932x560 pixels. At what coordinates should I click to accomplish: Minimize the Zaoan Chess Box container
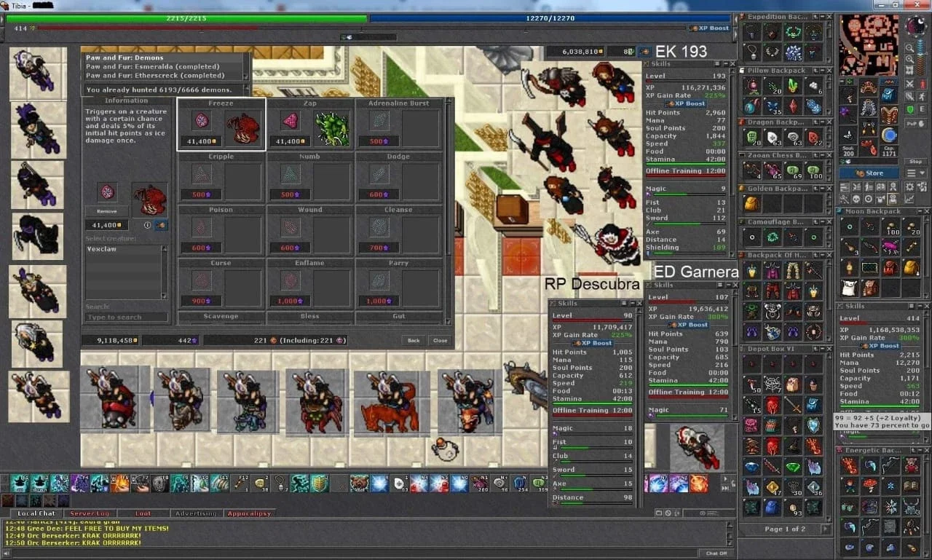[x=822, y=155]
